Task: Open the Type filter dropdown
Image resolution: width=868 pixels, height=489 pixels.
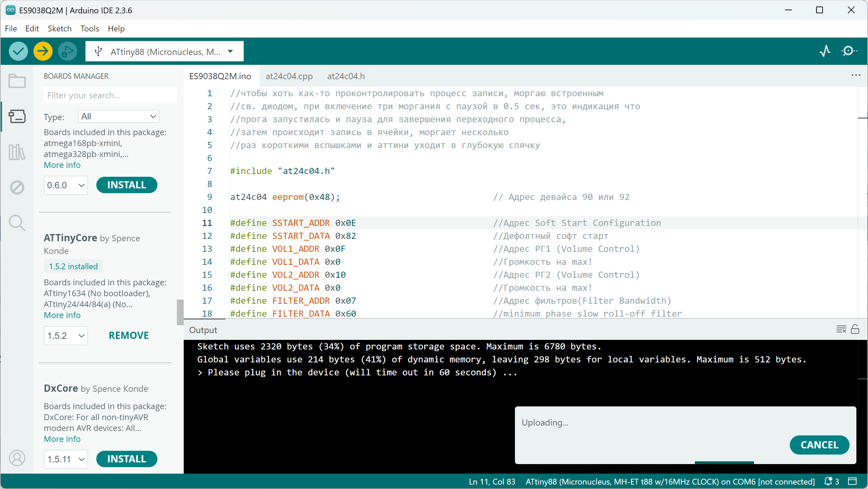Action: coord(118,116)
